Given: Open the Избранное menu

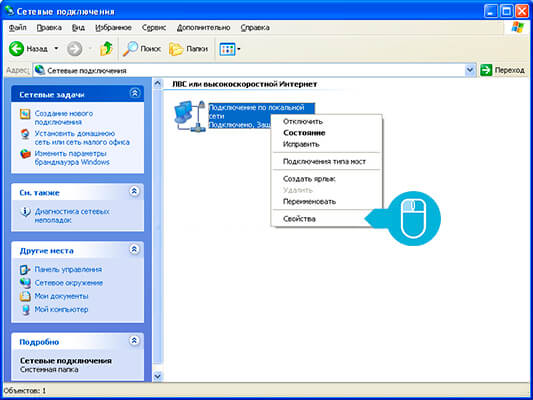Looking at the screenshot, I should coord(113,28).
